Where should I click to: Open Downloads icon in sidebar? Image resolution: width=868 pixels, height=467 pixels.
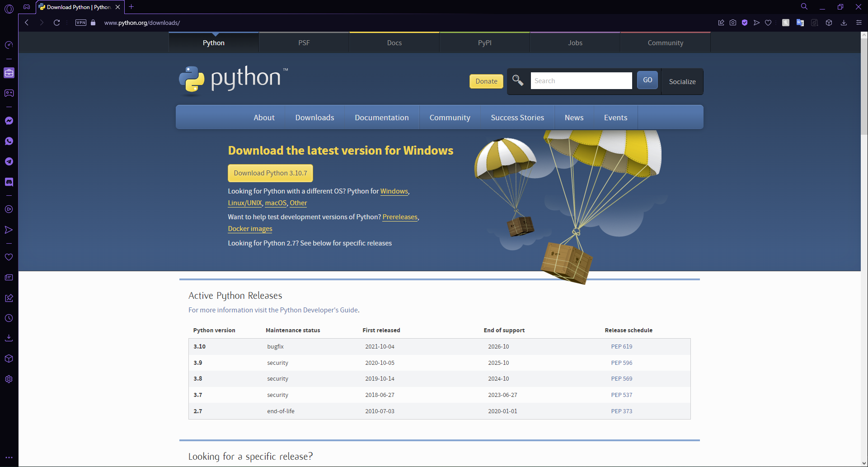[9, 338]
